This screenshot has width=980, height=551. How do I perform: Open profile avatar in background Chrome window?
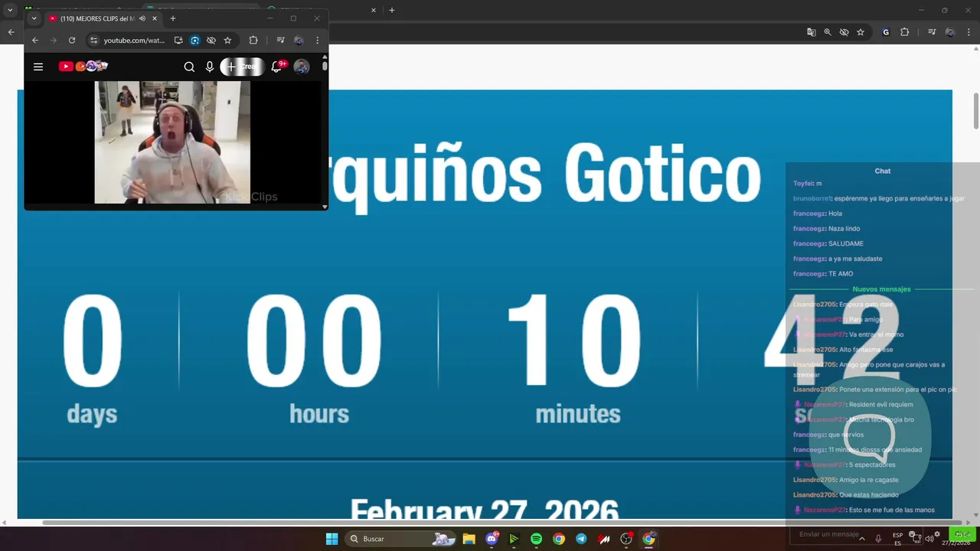click(950, 32)
